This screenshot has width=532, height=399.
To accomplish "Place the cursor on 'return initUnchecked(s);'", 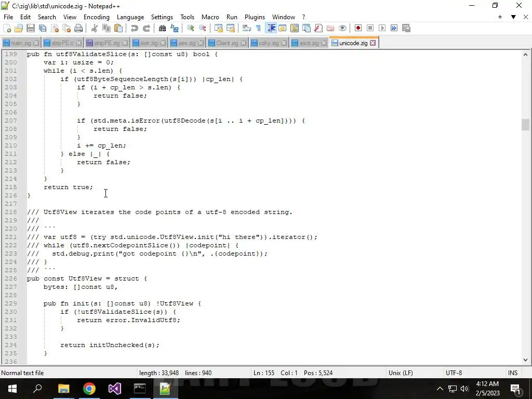I will pyautogui.click(x=110, y=345).
